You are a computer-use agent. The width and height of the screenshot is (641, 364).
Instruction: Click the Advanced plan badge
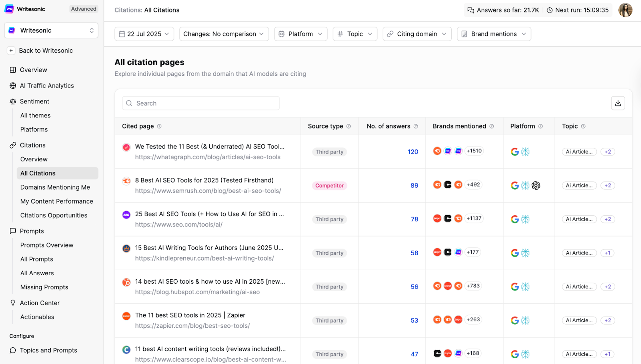[x=83, y=9]
